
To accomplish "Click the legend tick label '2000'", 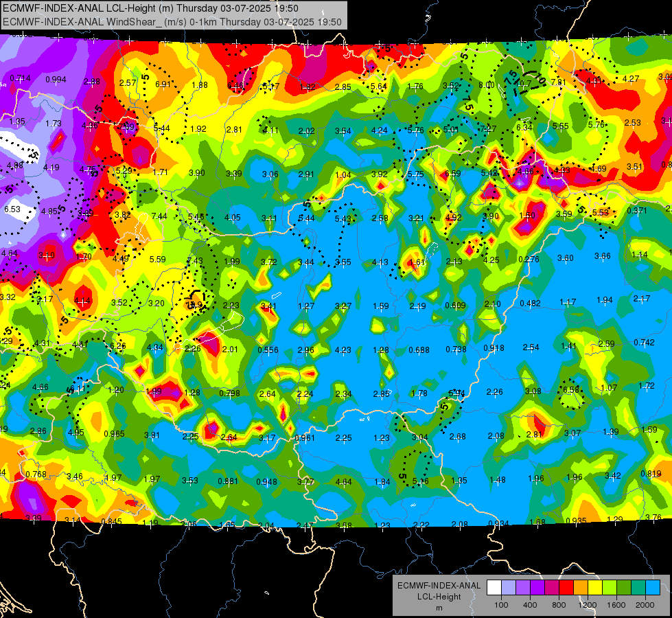I will (645, 605).
